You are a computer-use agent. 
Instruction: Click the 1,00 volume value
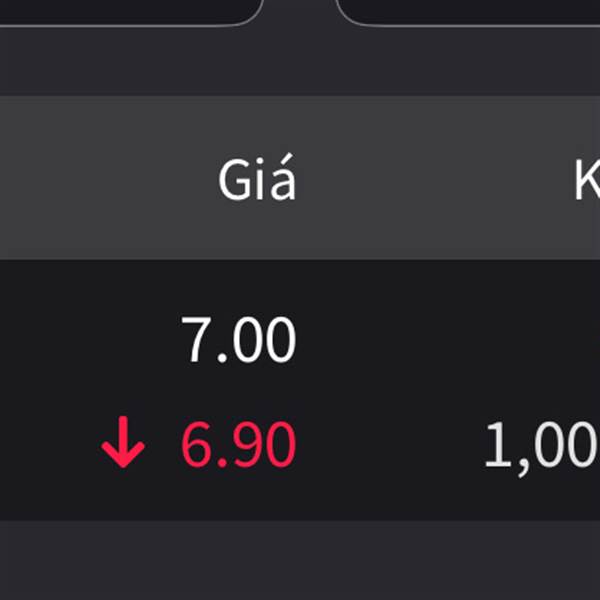[x=541, y=446]
